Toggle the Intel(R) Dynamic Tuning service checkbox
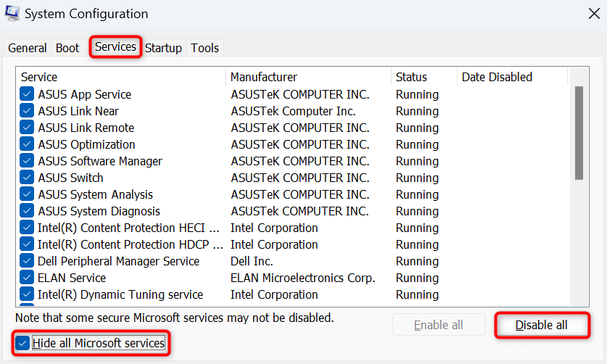 click(27, 294)
